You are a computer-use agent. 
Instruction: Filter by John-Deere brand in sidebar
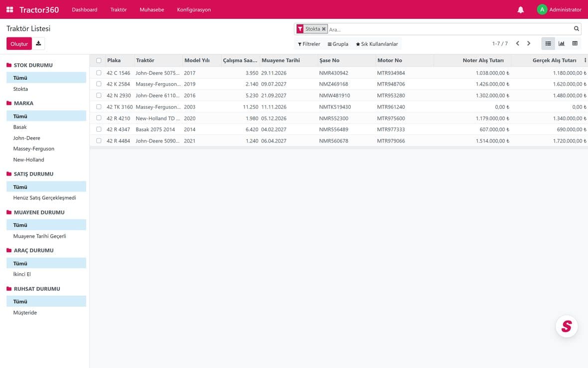pyautogui.click(x=26, y=138)
